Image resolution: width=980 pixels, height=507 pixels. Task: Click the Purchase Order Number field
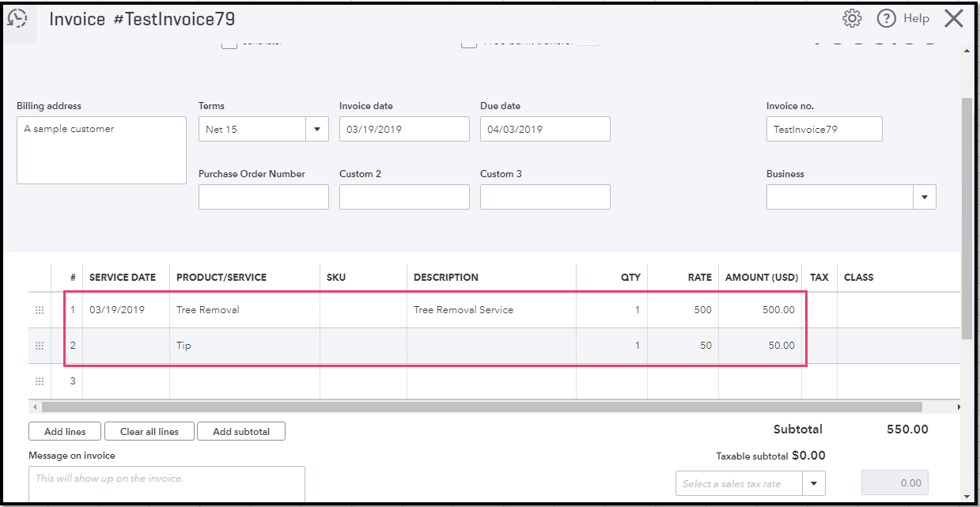(263, 197)
